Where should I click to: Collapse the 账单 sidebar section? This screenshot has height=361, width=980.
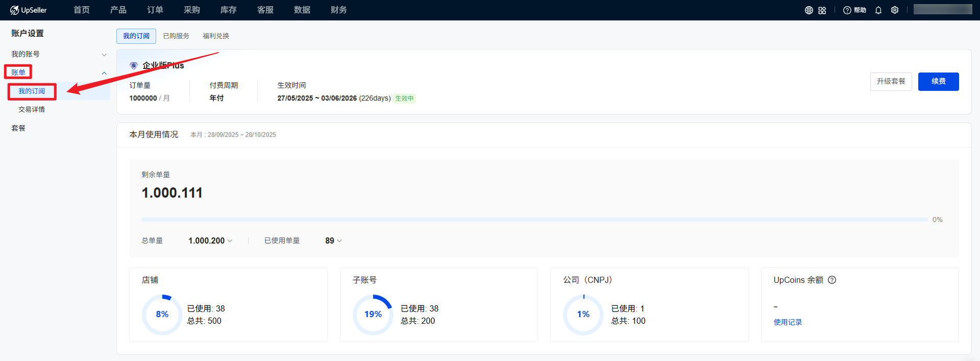tap(104, 73)
